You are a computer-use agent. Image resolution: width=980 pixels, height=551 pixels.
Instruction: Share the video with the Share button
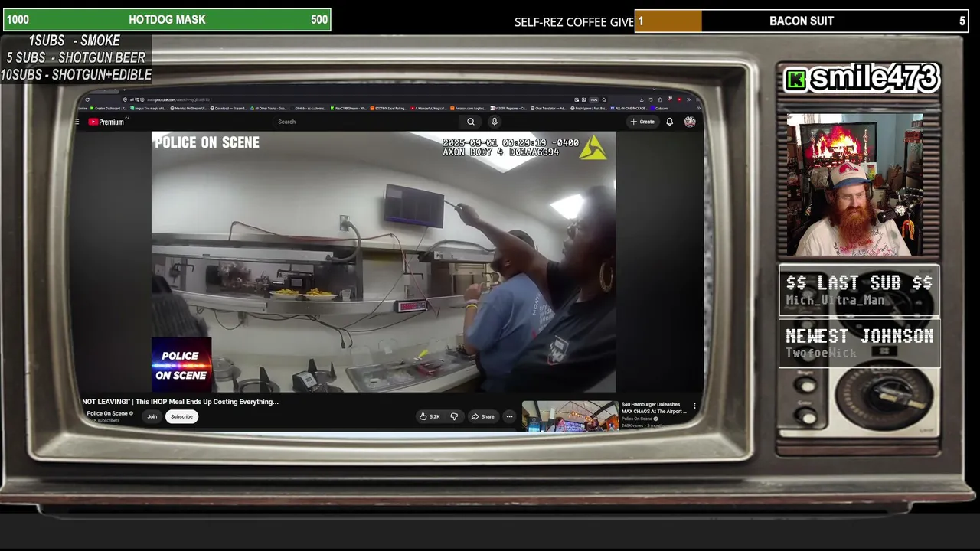[482, 416]
